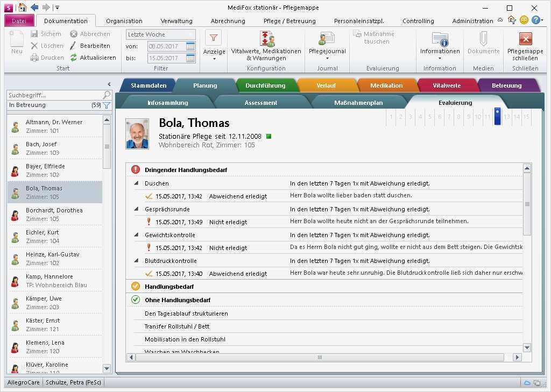Click Drucken print button
This screenshot has width=551, height=392.
(47, 58)
